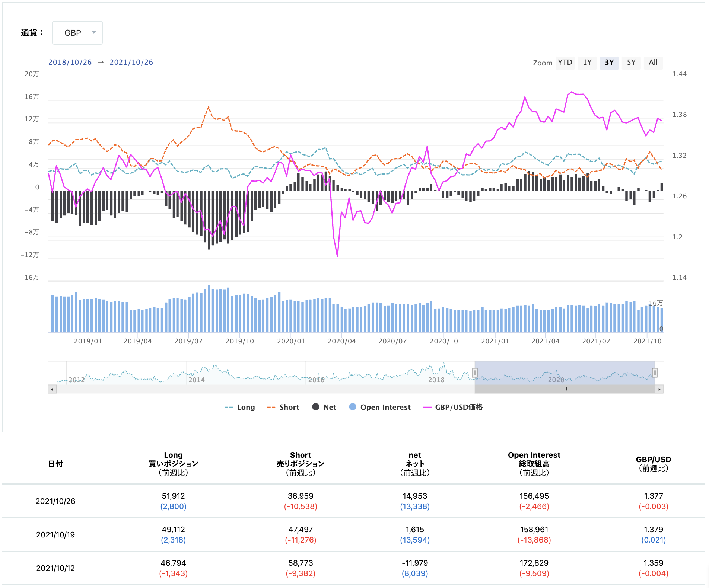Click the start date 2018/10/26
The width and height of the screenshot is (709, 588).
click(70, 63)
